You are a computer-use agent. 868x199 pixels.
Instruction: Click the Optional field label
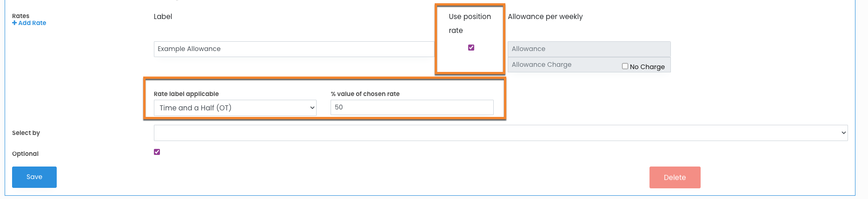26,154
